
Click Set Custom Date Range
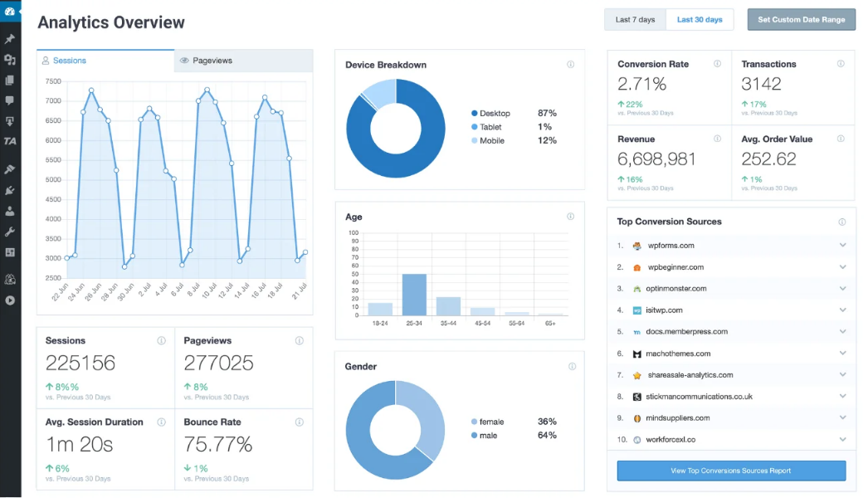(801, 19)
